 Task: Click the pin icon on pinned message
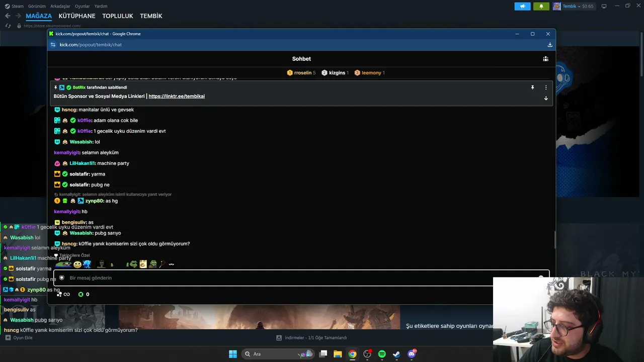pos(532,87)
